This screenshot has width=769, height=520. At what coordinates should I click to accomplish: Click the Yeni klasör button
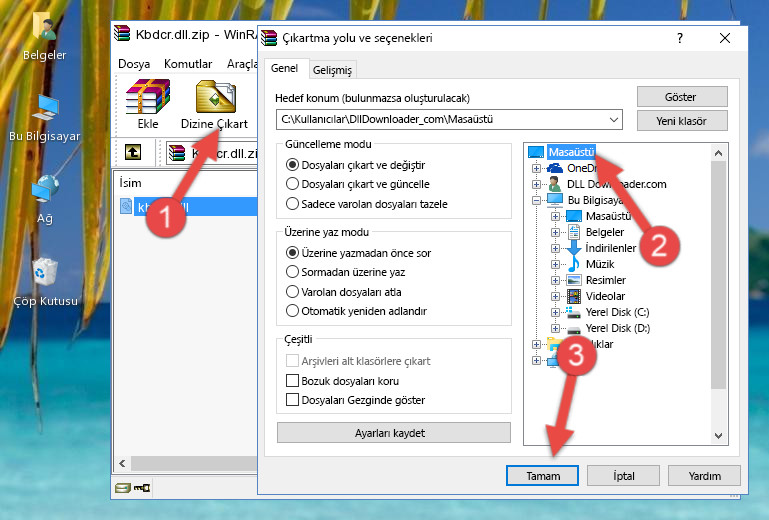[682, 121]
